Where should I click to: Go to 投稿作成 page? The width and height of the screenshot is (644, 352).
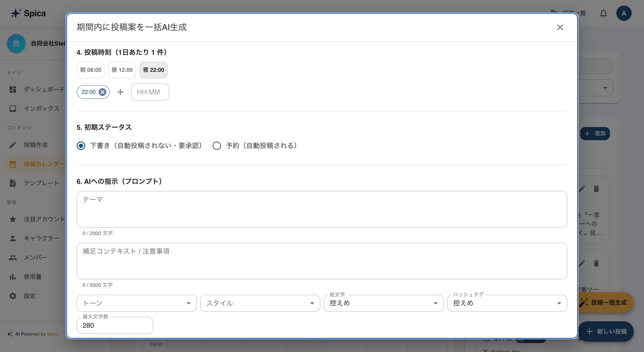click(35, 145)
